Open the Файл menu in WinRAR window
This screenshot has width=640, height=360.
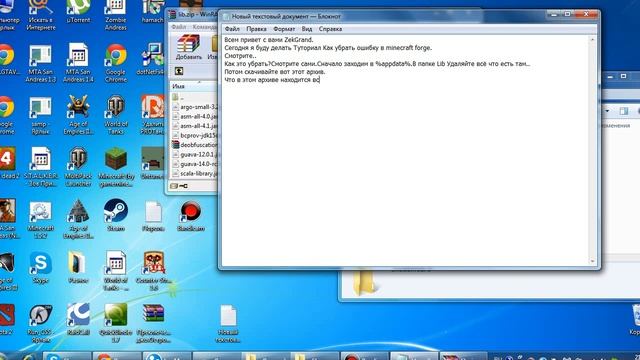(x=178, y=27)
